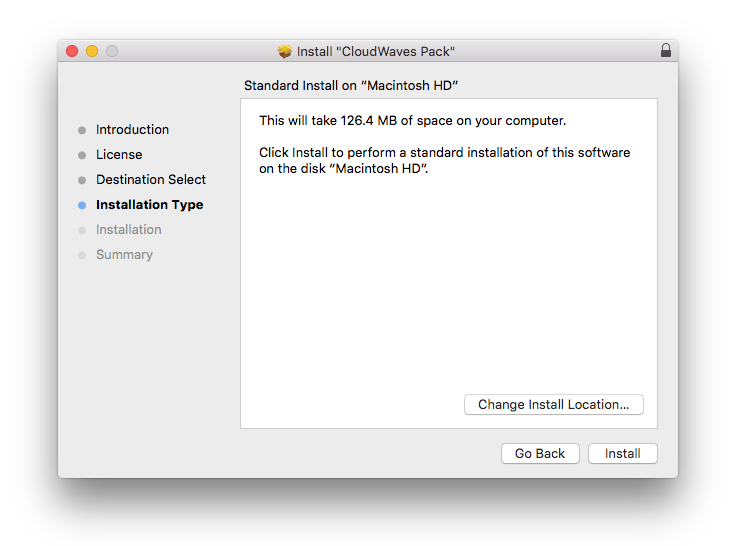The image size is (731, 546).
Task: Select the License step label
Action: click(x=119, y=155)
